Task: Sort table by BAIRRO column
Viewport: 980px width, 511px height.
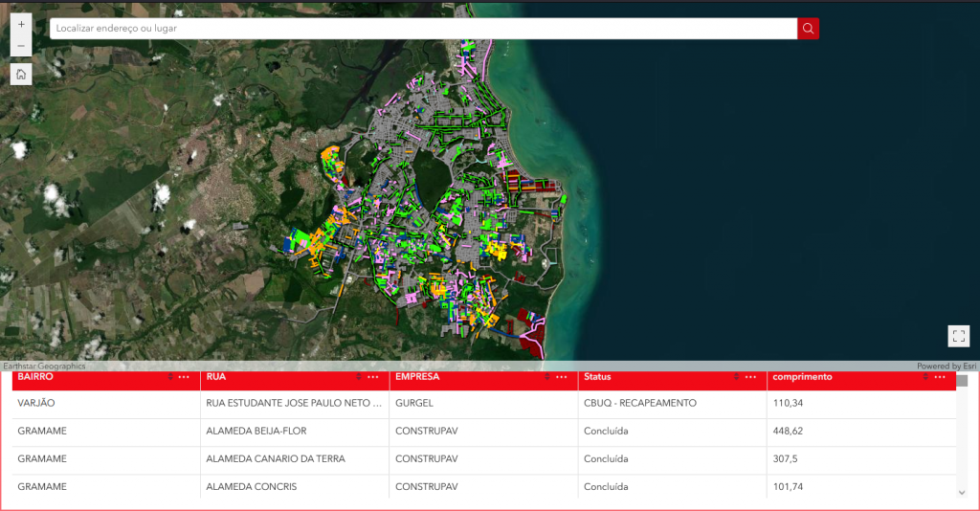Action: coord(170,377)
